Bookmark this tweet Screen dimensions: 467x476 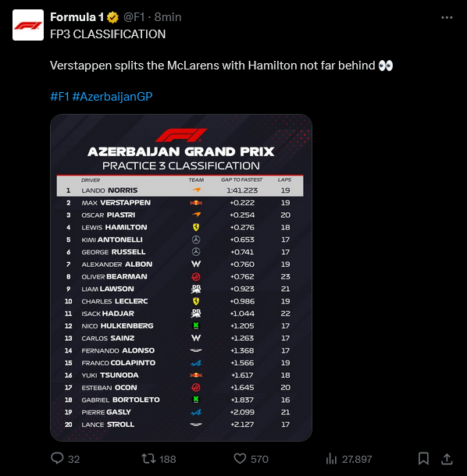coord(423,458)
